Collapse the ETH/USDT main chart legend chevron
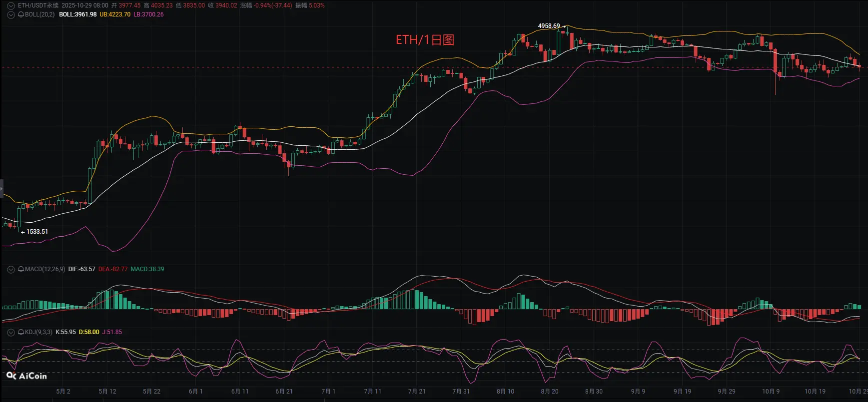 tap(11, 5)
